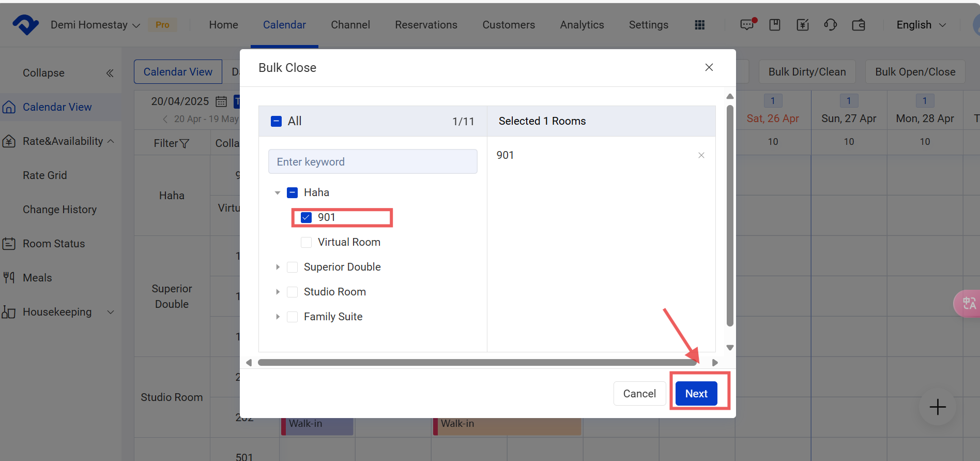Open the Analytics menu item
This screenshot has height=461, width=980.
581,25
